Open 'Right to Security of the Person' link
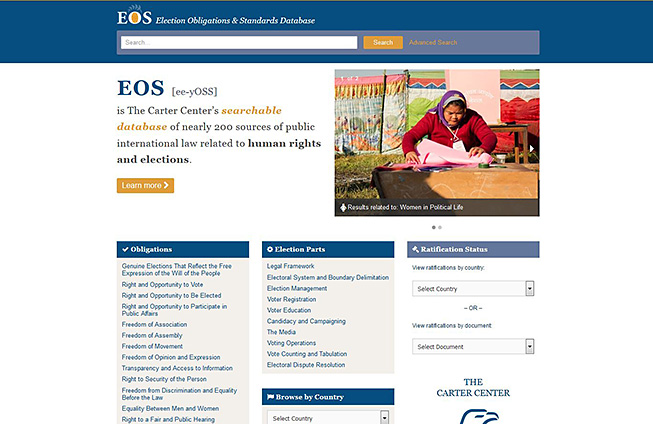 pyautogui.click(x=164, y=379)
